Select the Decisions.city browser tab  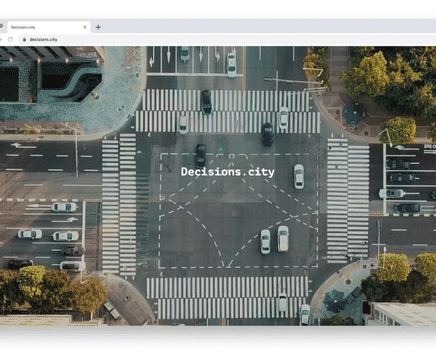click(x=48, y=27)
